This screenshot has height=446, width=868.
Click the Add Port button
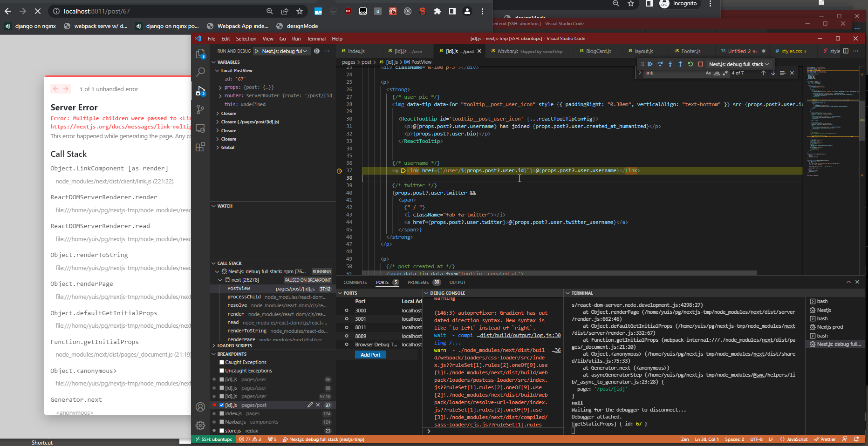click(x=370, y=355)
